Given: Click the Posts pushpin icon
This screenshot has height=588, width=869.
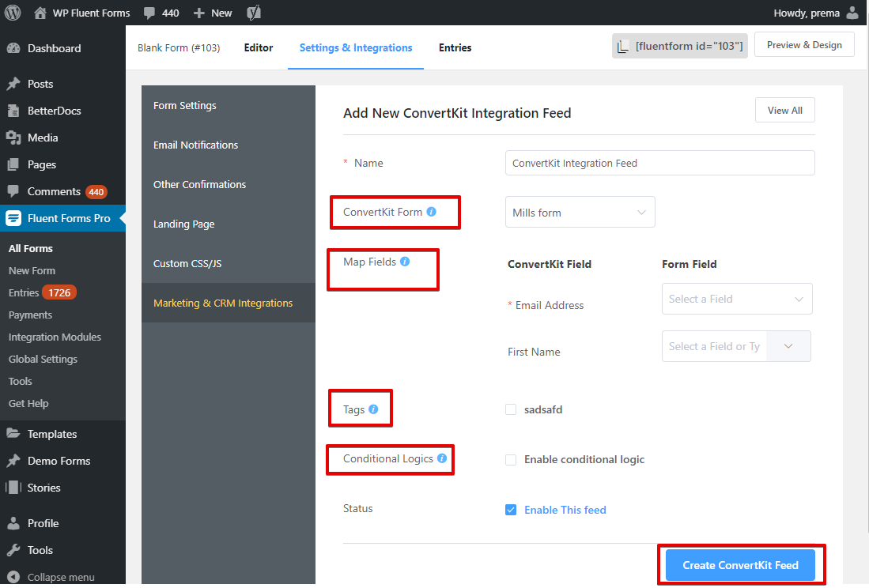Looking at the screenshot, I should tap(13, 84).
